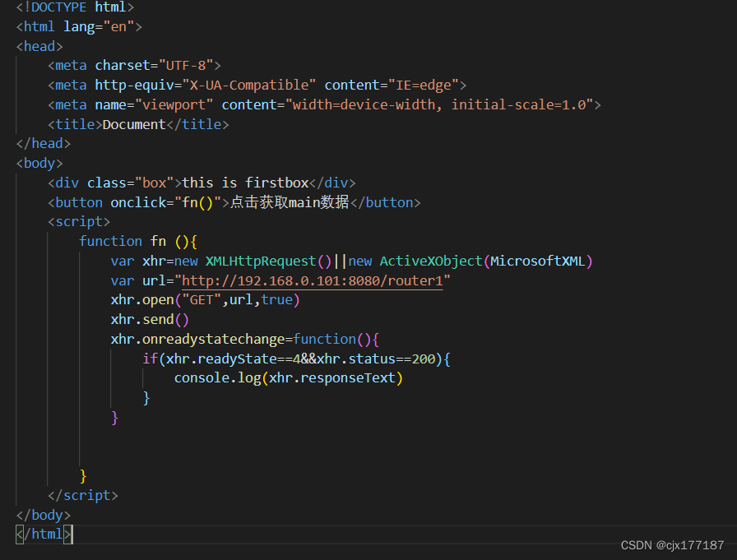Click the closing </script> tag
This screenshot has height=560, width=737.
(x=83, y=496)
